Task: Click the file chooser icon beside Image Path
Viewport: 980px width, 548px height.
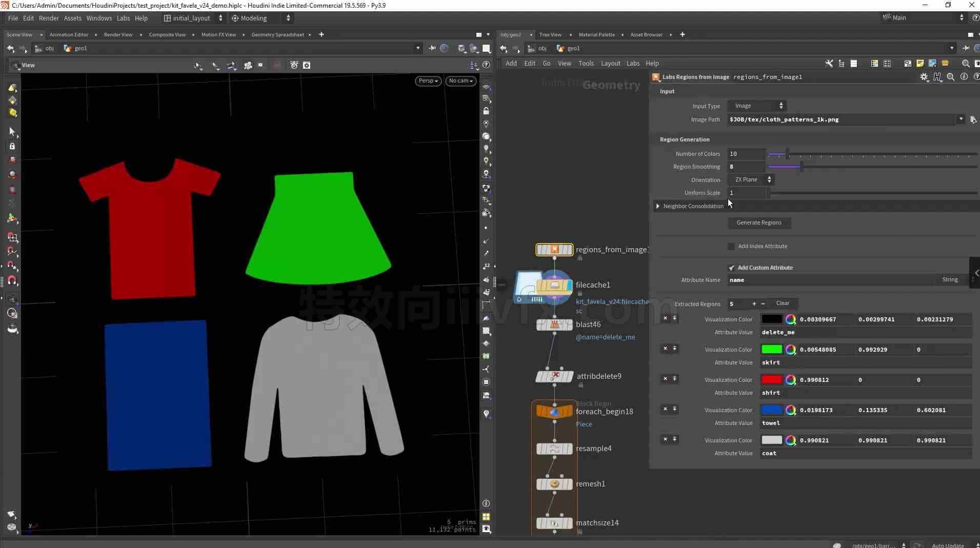Action: (x=973, y=119)
